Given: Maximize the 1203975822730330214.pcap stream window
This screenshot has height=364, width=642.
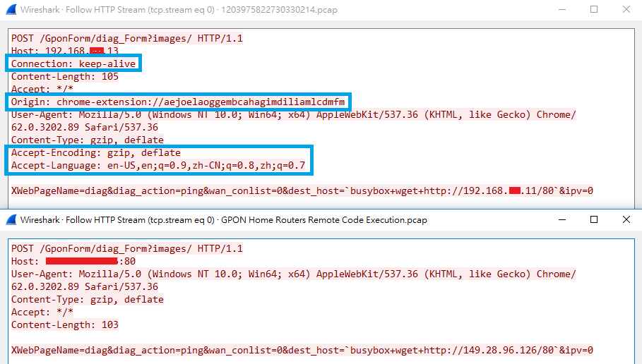Looking at the screenshot, I should 594,9.
